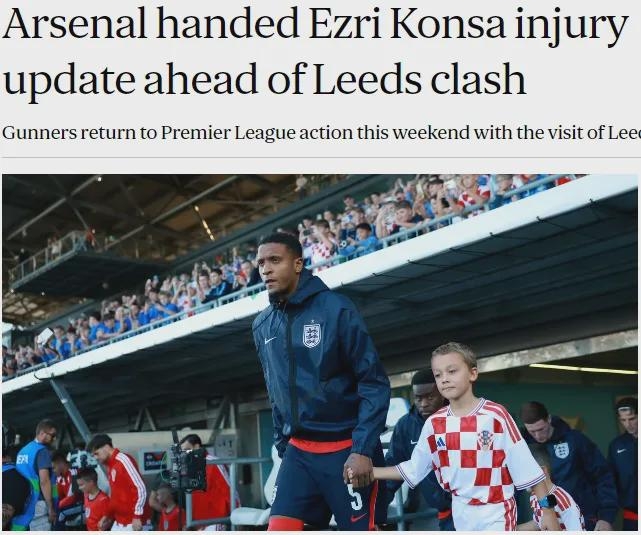The image size is (641, 535).
Task: Click the lead player's face in the article photo
Action: point(278,268)
